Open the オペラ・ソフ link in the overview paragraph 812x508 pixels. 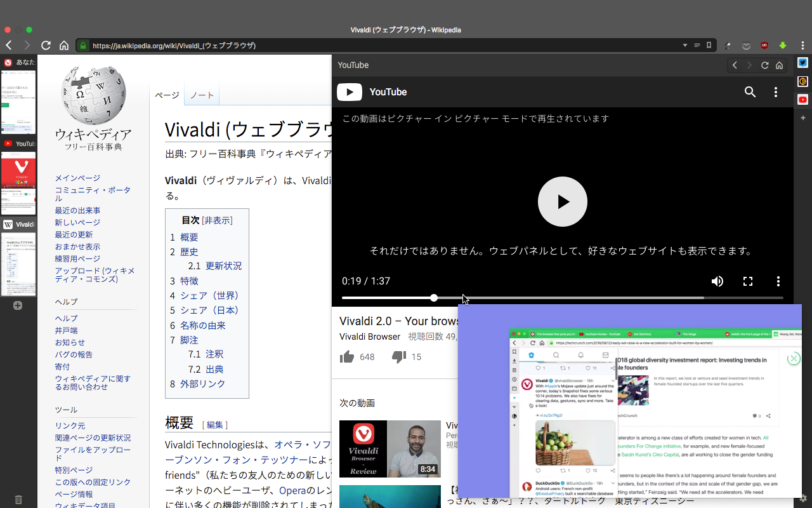(x=303, y=444)
